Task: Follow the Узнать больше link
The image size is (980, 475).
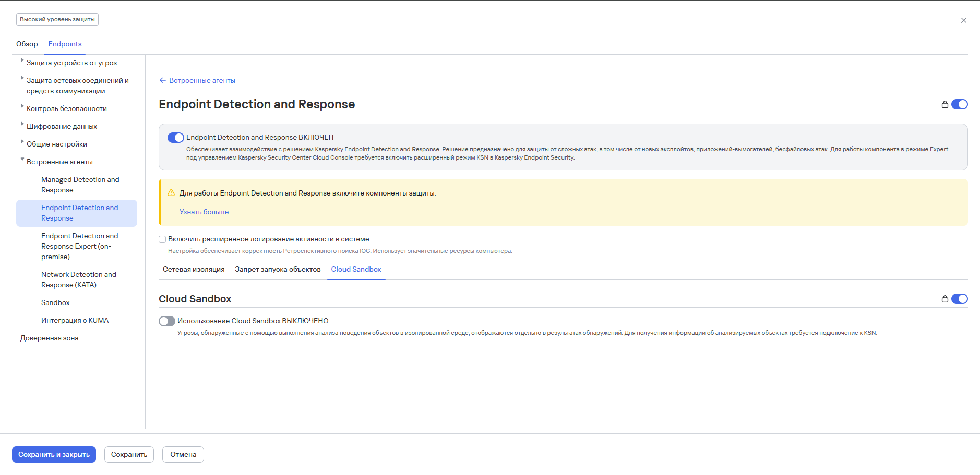Action: coord(204,212)
